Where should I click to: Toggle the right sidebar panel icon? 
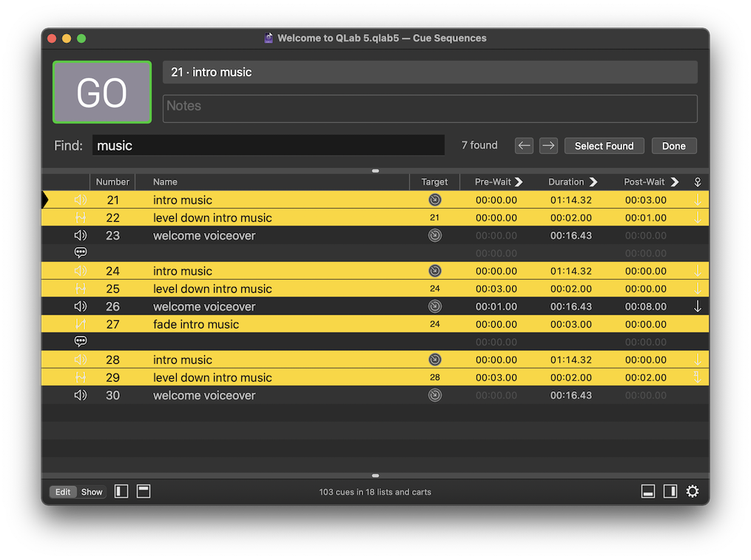pyautogui.click(x=670, y=491)
